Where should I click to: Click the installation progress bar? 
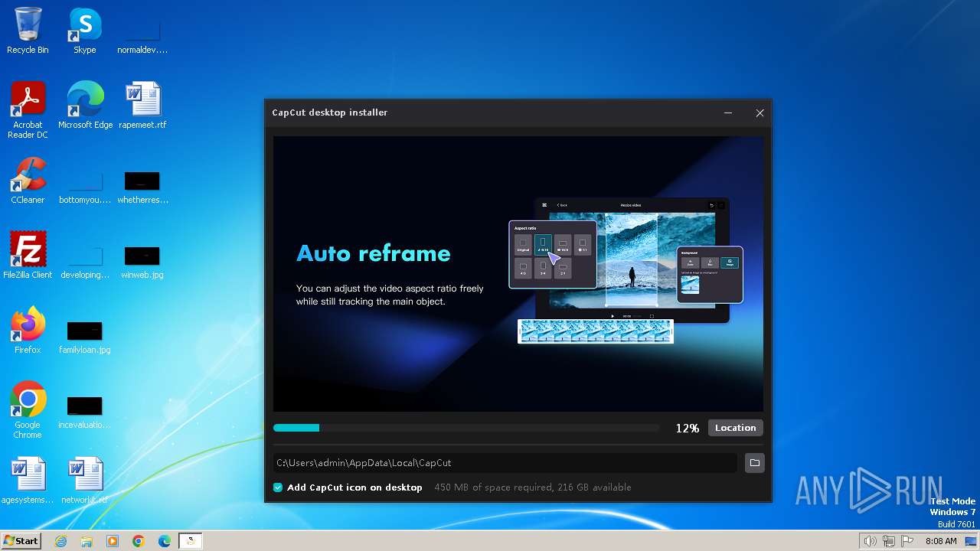click(466, 428)
